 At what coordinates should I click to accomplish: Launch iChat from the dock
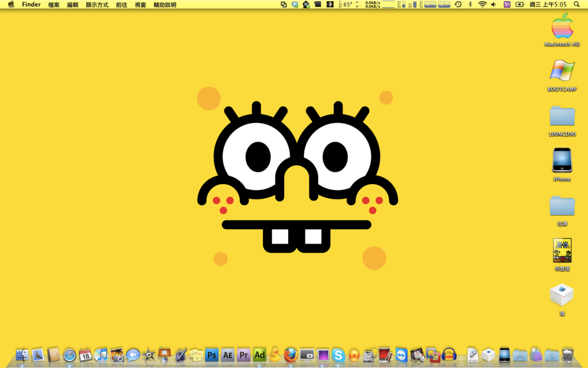click(133, 355)
